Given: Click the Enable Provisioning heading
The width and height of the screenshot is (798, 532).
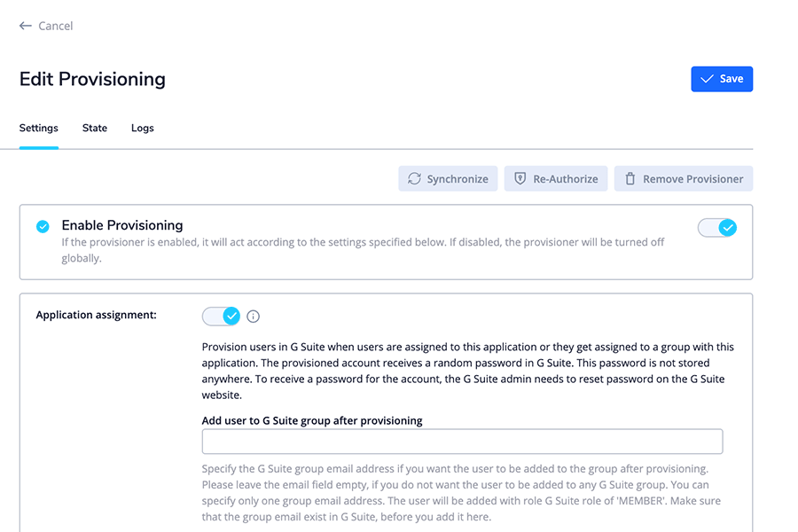Looking at the screenshot, I should click(x=122, y=225).
